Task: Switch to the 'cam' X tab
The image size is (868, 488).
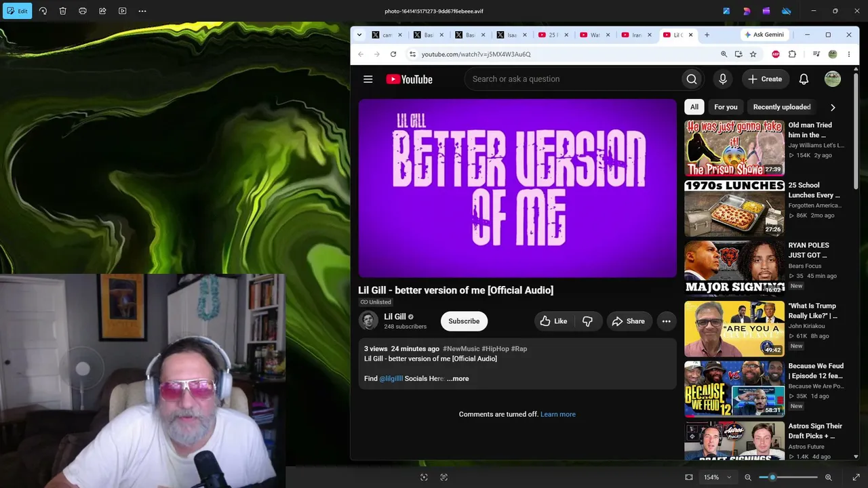Action: 387,35
